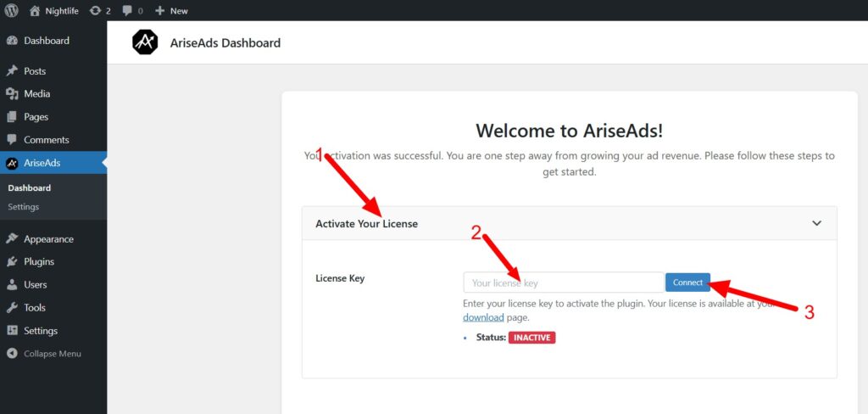Screen dimensions: 868x414
Task: Click the New content plus icon
Action: tap(159, 11)
